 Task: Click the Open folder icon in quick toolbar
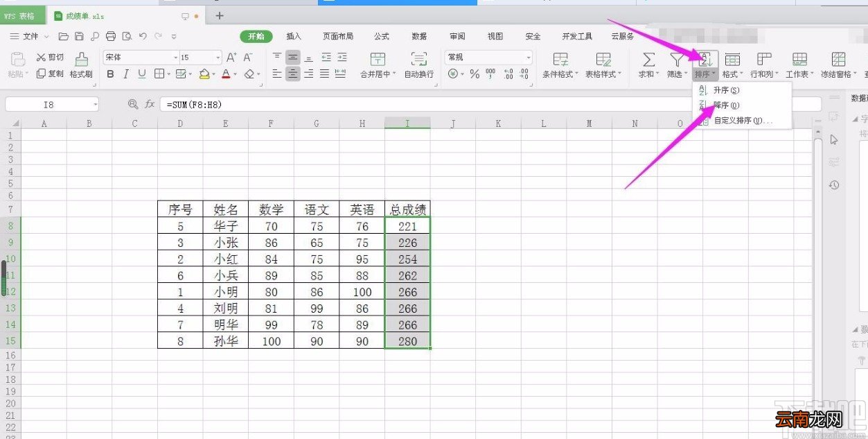pos(64,36)
